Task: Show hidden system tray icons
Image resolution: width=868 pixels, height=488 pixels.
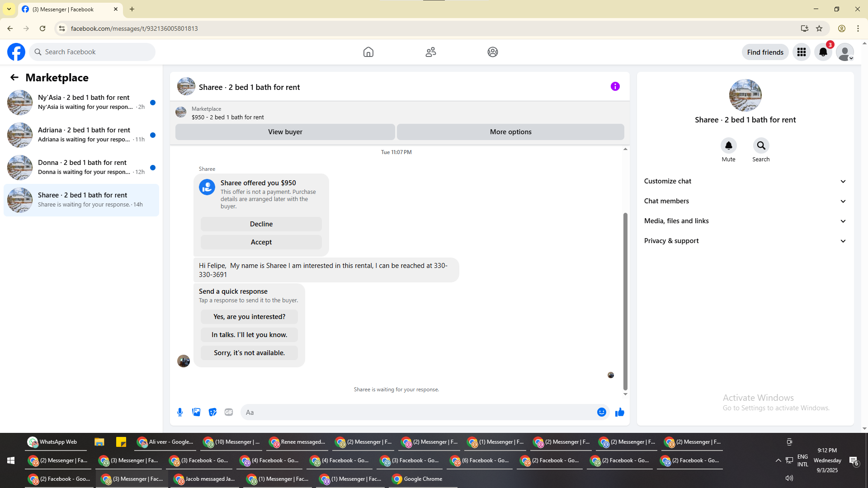Action: (778, 460)
